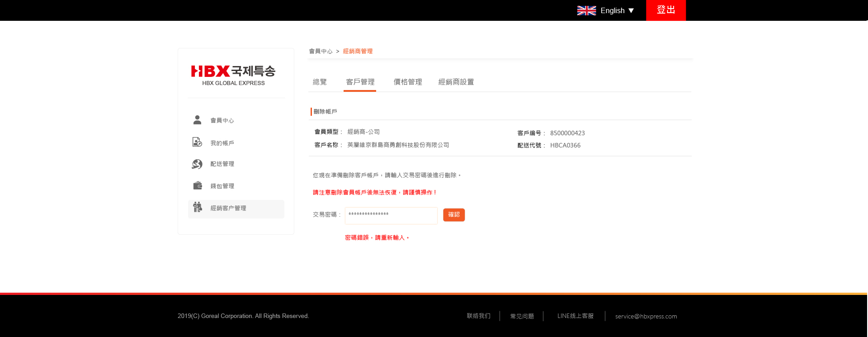Focus the 交易密碼 password field
Screen dimensions: 868x337
[391, 215]
